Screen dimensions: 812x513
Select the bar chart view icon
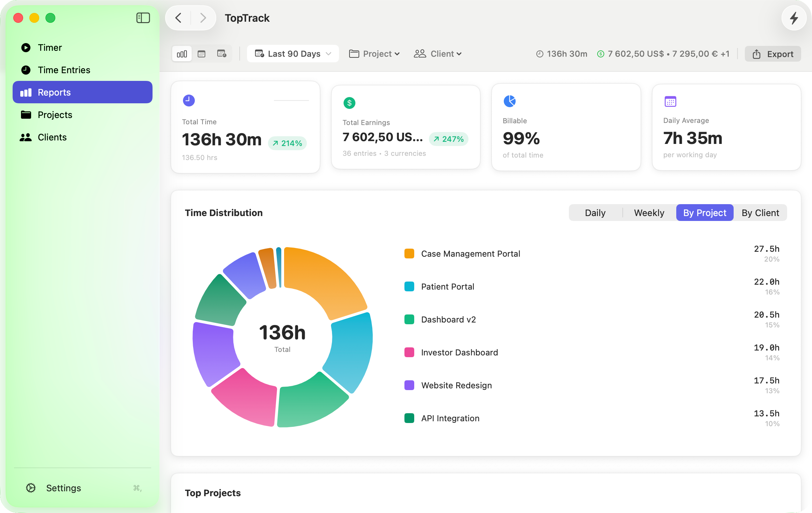tap(182, 54)
